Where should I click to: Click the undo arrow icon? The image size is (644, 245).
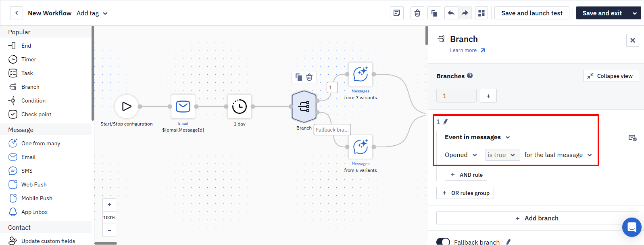(451, 13)
